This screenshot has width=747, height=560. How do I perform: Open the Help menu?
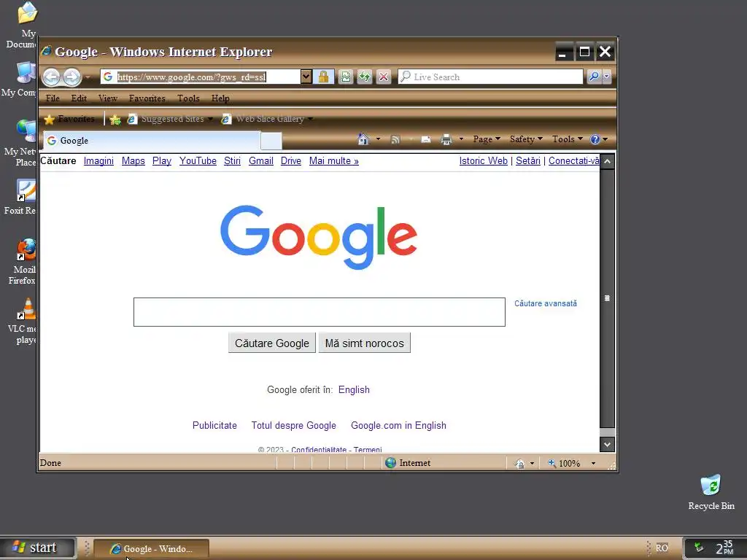pyautogui.click(x=220, y=98)
